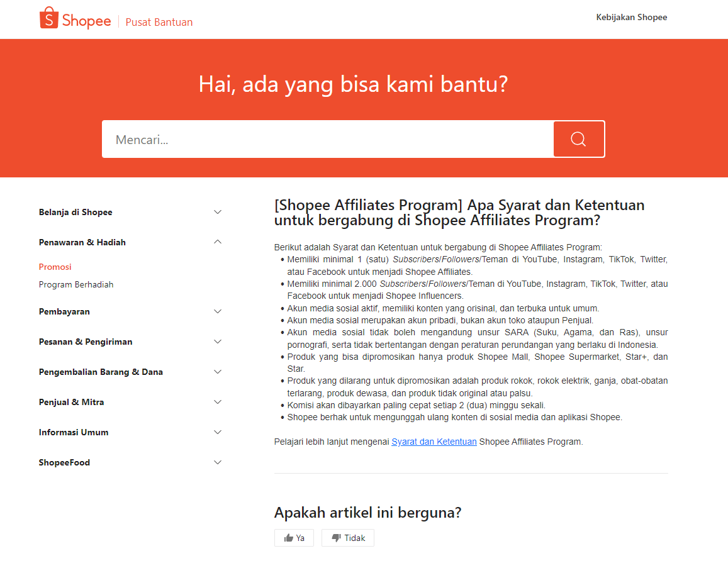Viewport: 728px width, 568px height.
Task: Click the chevron beside Informasi Umum
Action: [217, 432]
